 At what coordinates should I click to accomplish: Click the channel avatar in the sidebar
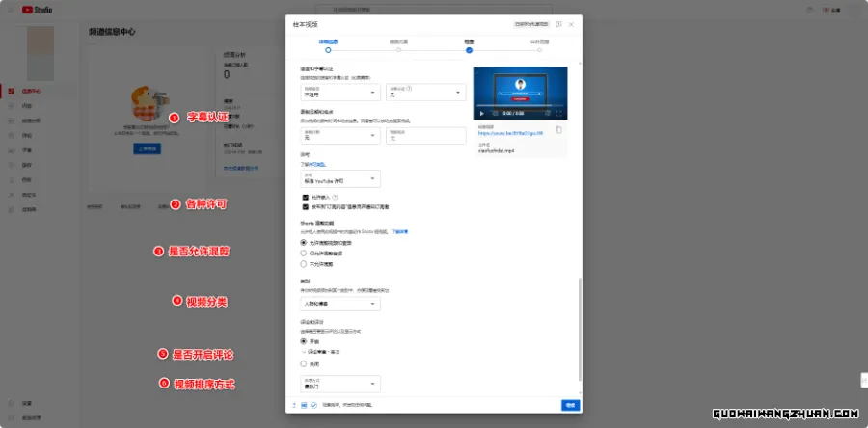point(41,54)
